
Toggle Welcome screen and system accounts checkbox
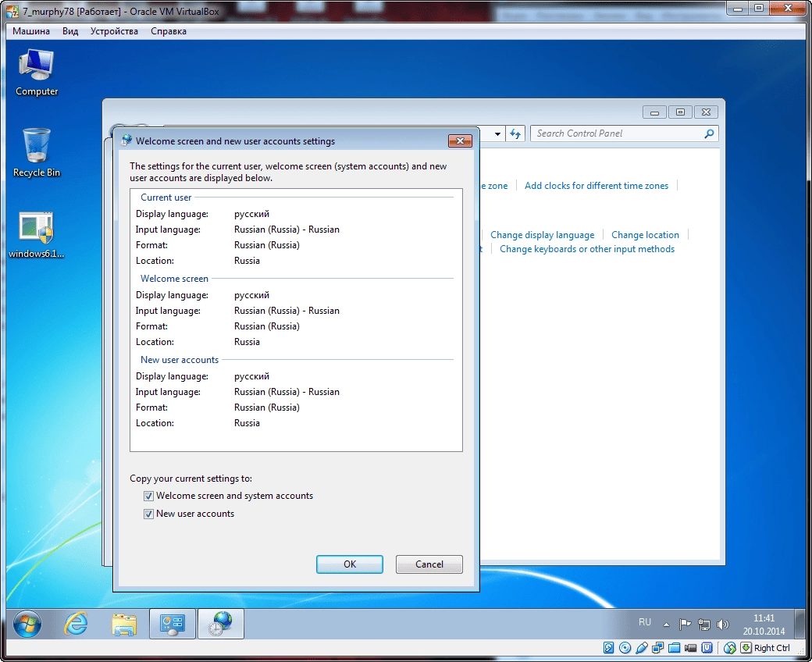tap(148, 496)
